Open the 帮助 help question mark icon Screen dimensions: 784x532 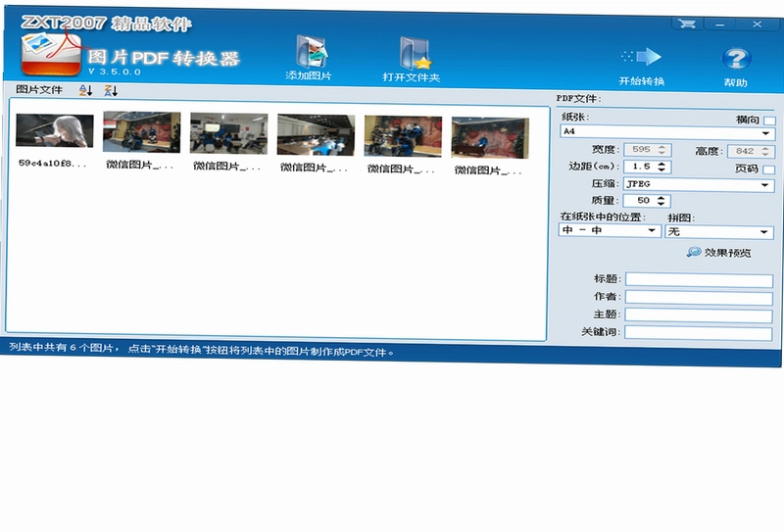point(736,59)
